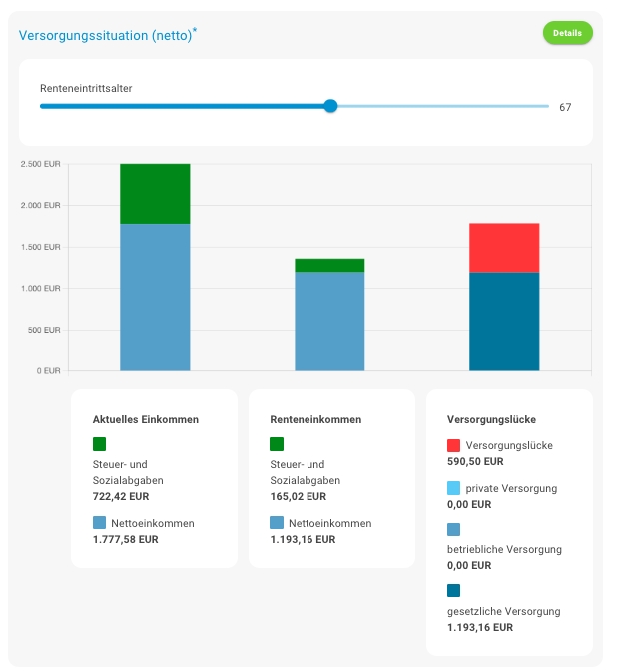Click the Nettoeinkommen swatch under Renteneinkommen

coord(277,522)
